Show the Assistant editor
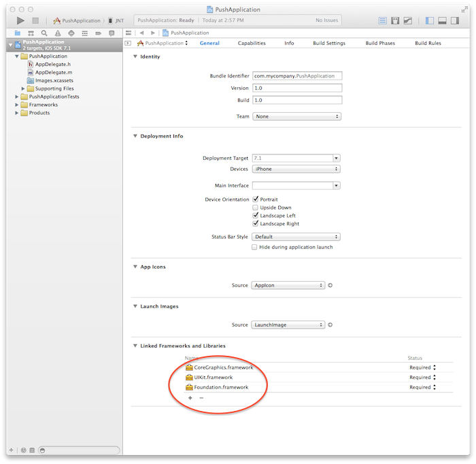The height and width of the screenshot is (464, 476). point(395,20)
